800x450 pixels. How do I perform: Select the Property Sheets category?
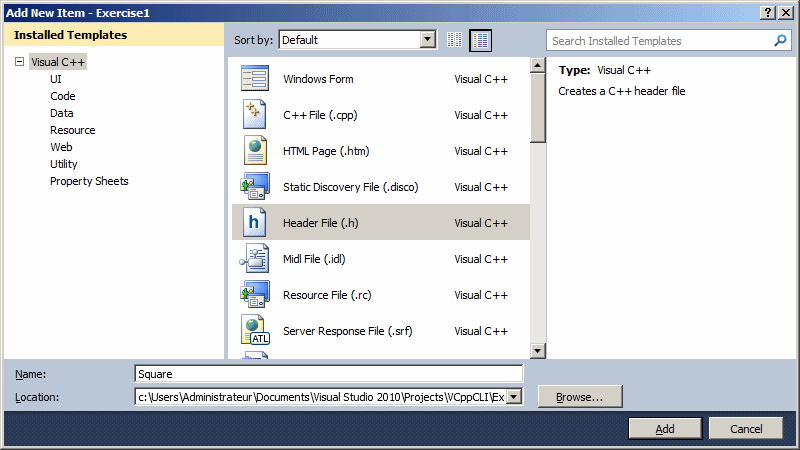(x=89, y=181)
